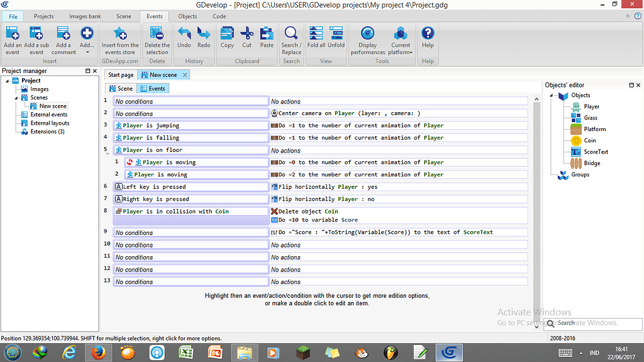
Task: Open Excel from the taskbar
Action: (186, 353)
